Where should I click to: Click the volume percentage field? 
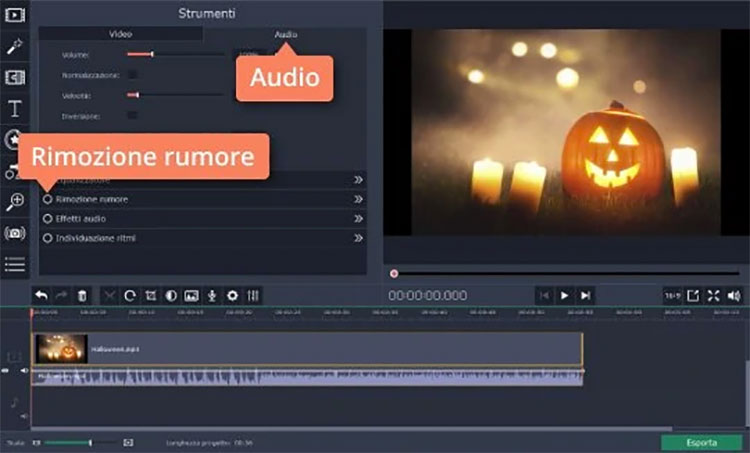(x=249, y=54)
